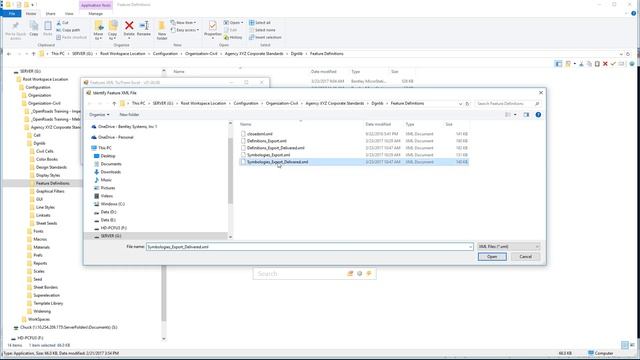Image resolution: width=640 pixels, height=360 pixels.
Task: Select OneDrive - Personal in dialog
Action: click(x=116, y=137)
